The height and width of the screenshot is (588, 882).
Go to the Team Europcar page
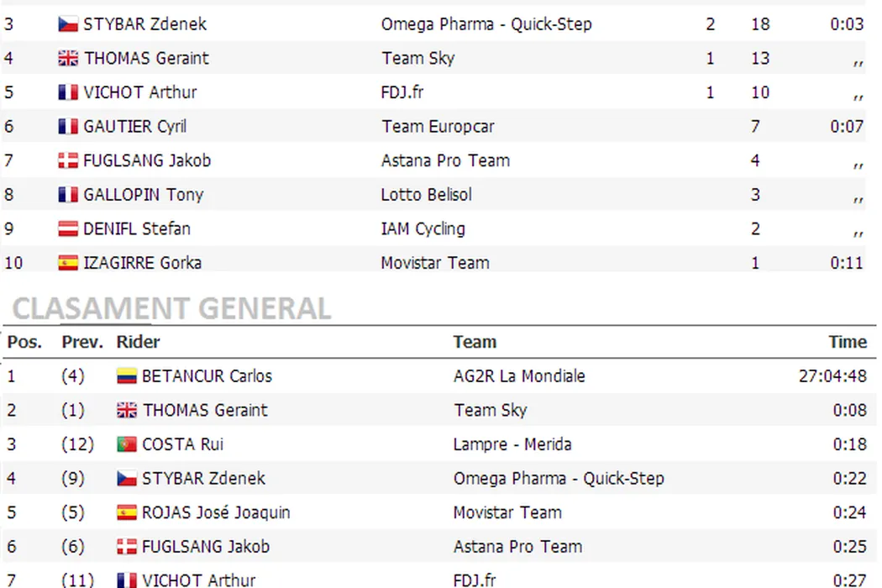[438, 127]
